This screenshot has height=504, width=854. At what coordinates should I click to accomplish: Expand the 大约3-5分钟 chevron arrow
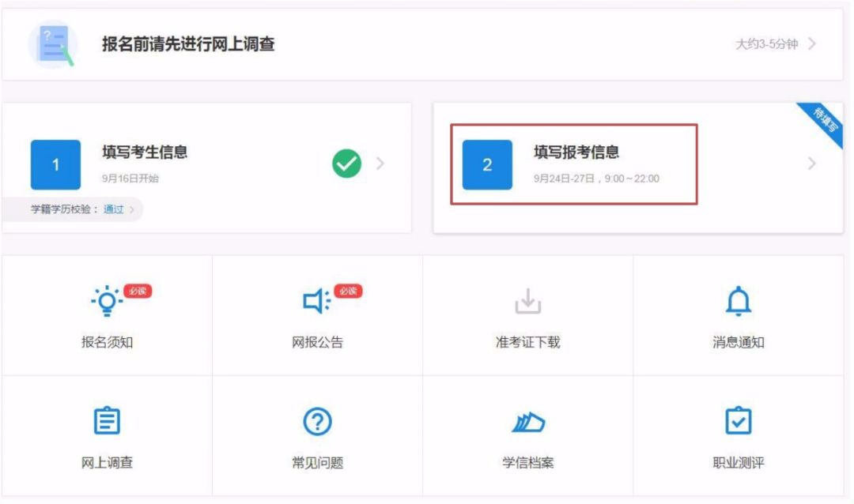[812, 44]
